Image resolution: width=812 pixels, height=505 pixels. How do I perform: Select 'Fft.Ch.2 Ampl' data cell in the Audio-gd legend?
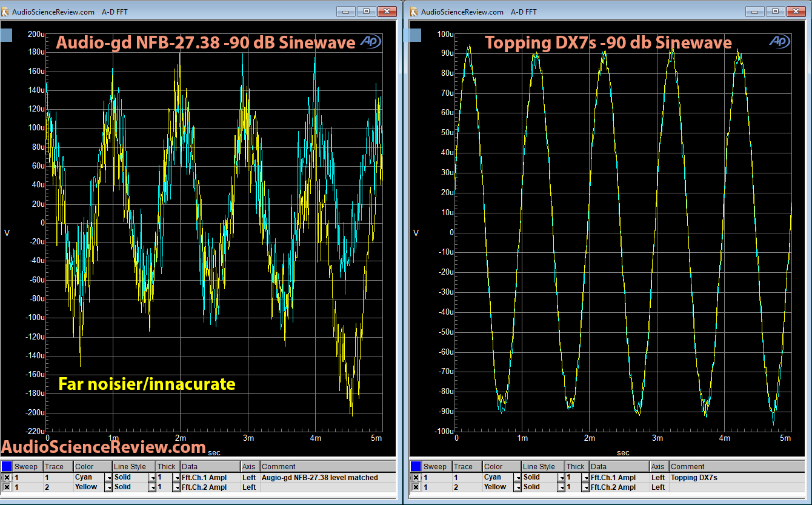pos(211,487)
